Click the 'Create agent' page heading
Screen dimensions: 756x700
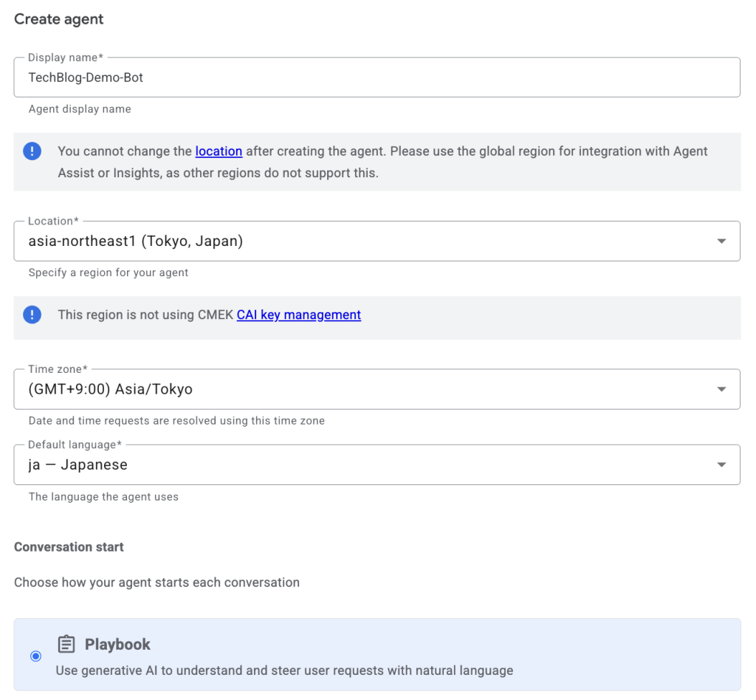(59, 20)
